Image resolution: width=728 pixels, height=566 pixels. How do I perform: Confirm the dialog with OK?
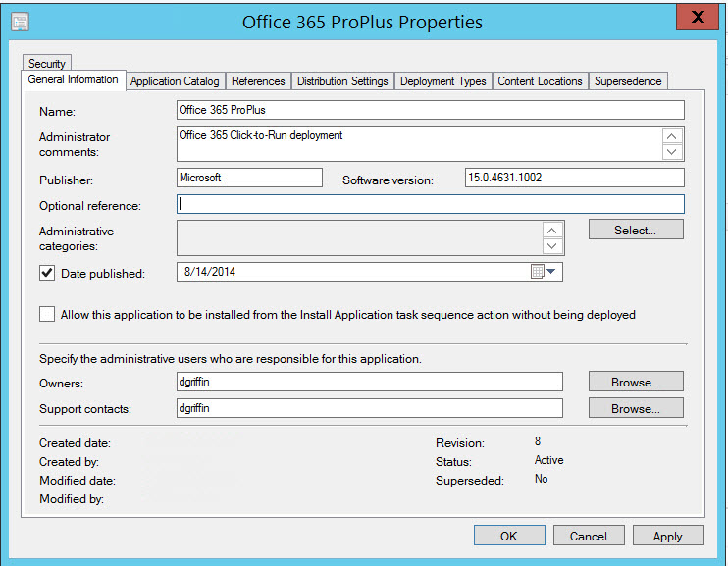click(508, 536)
